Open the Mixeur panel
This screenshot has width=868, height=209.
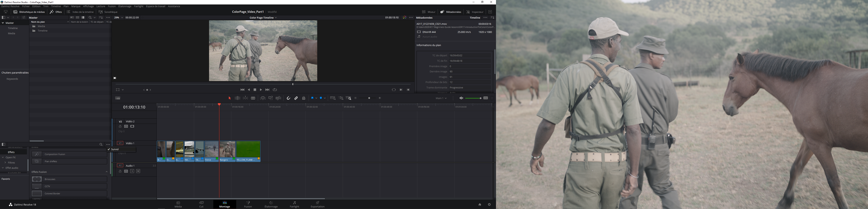(x=429, y=12)
